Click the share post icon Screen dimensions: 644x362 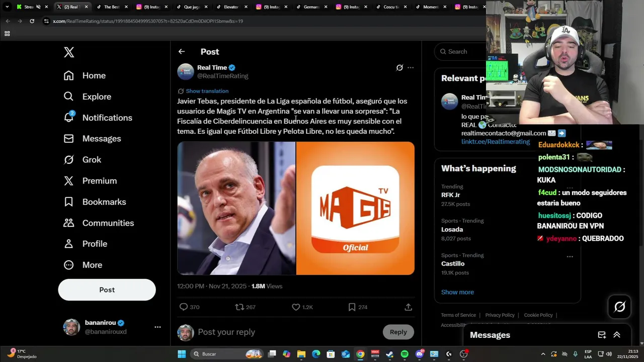(409, 307)
